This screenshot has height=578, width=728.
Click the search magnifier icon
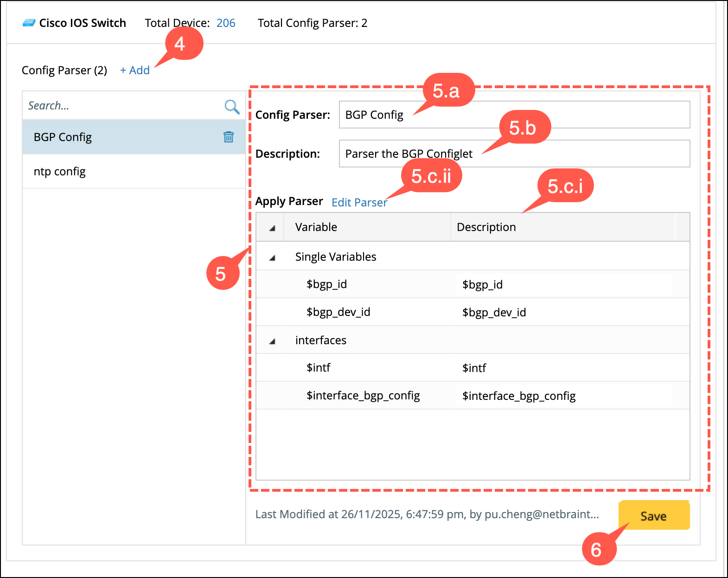tap(232, 106)
